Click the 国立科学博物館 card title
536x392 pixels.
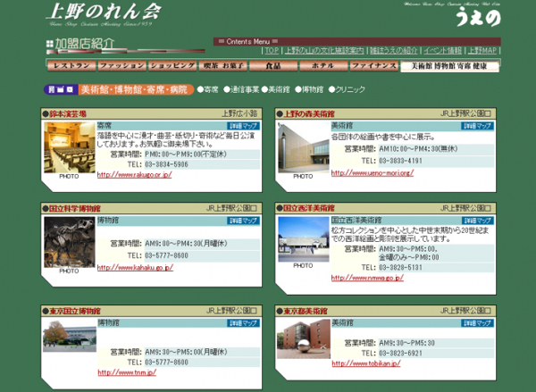[x=74, y=208]
